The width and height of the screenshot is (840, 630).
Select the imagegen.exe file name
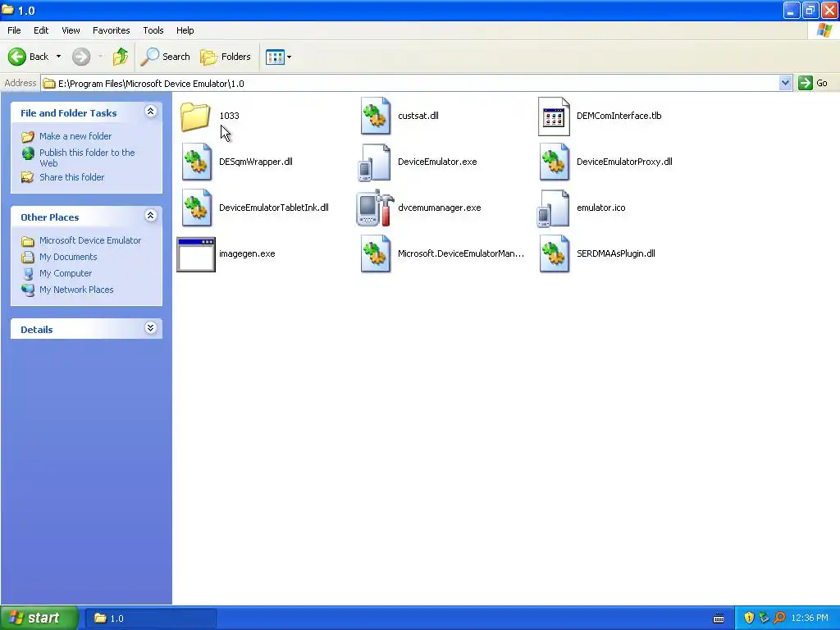pos(247,254)
